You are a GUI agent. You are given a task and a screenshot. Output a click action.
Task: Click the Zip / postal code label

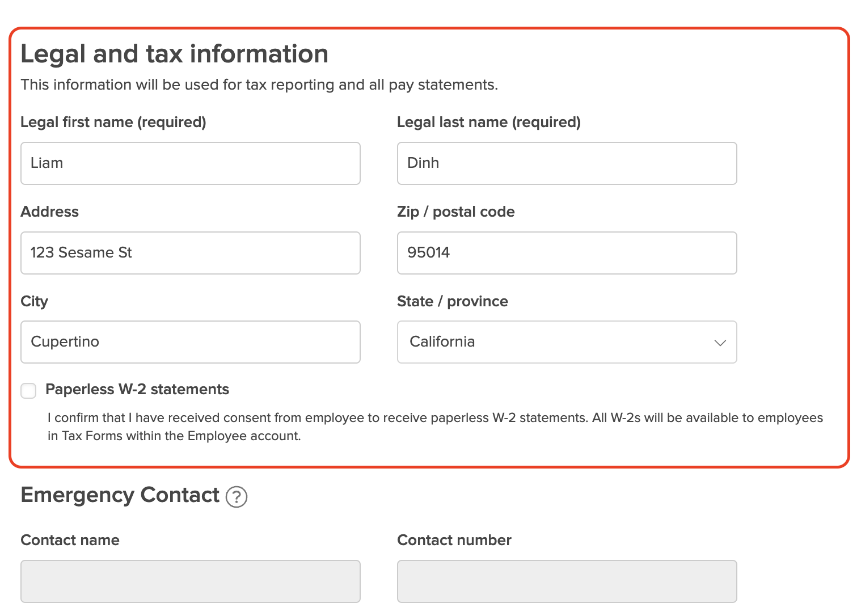click(x=456, y=212)
